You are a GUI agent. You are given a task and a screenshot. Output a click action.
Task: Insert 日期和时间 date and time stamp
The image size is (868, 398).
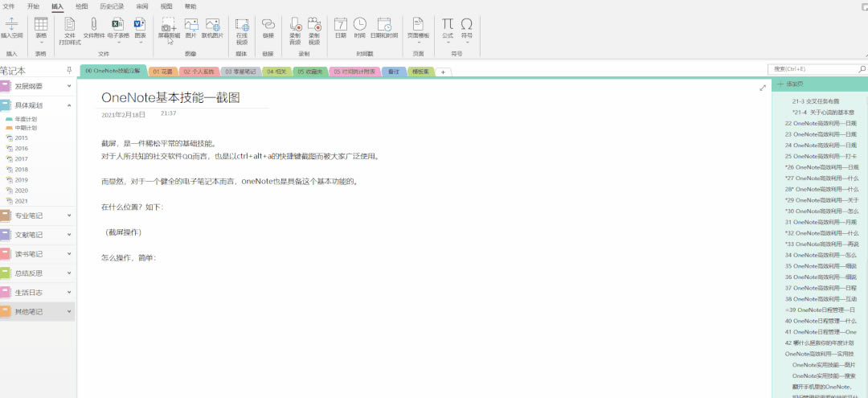[384, 24]
